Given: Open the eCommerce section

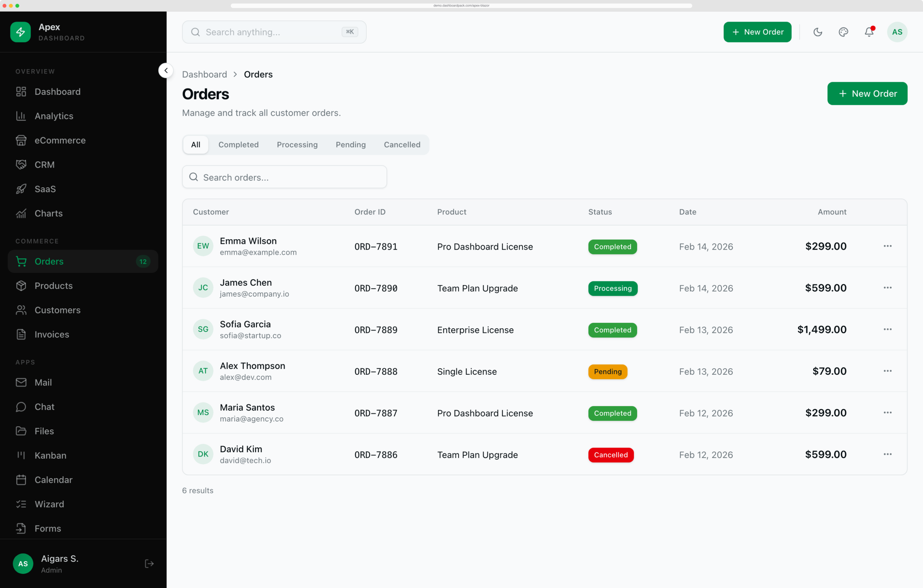Looking at the screenshot, I should pyautogui.click(x=83, y=140).
